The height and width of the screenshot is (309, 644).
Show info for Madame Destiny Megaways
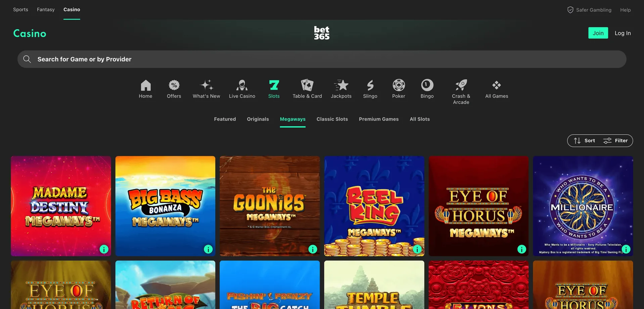104,249
